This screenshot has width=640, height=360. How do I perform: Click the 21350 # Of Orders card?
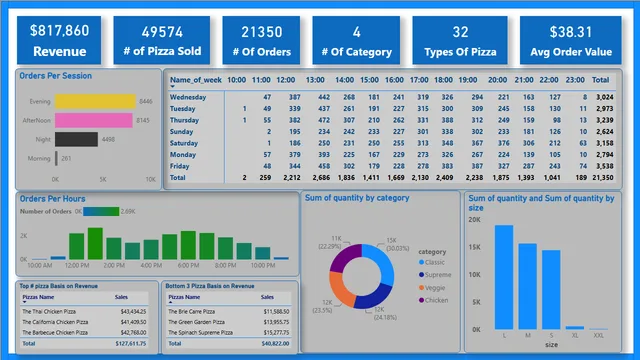pos(261,40)
